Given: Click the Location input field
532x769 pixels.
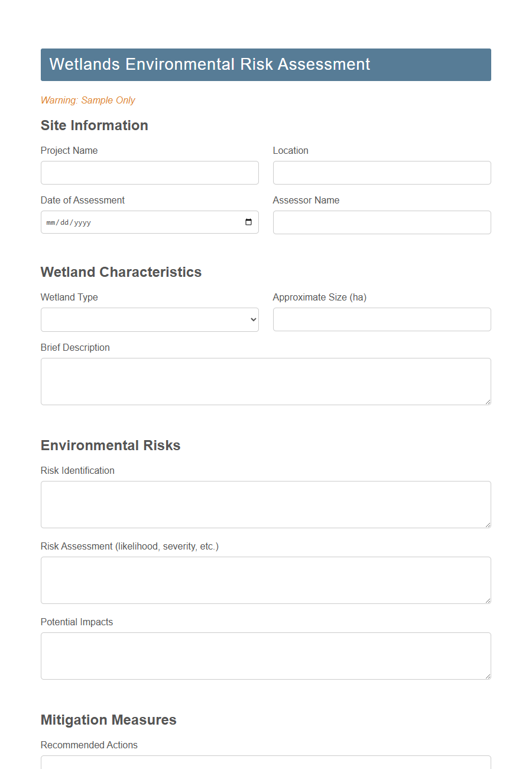Looking at the screenshot, I should 381,173.
